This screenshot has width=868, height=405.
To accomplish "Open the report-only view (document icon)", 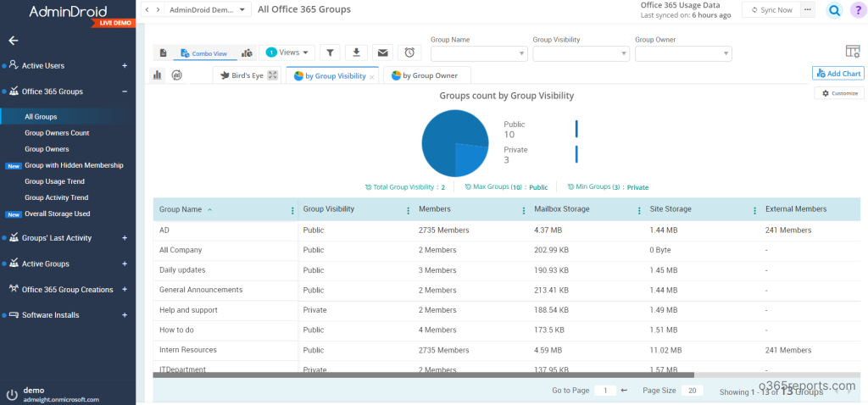I will [x=164, y=53].
